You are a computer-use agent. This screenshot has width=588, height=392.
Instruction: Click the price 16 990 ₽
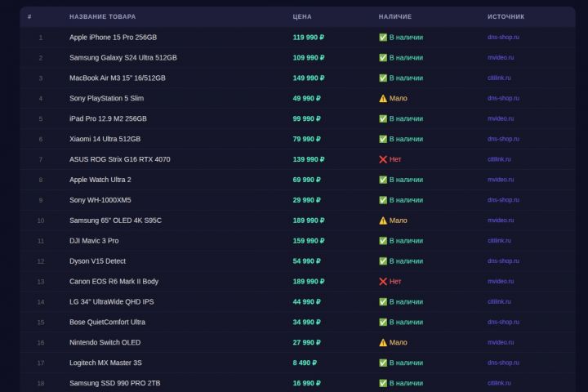(307, 383)
